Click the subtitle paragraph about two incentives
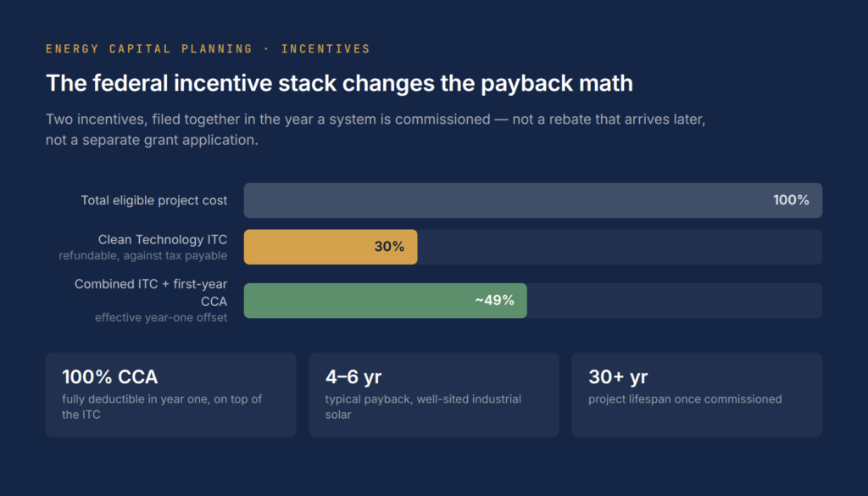The width and height of the screenshot is (868, 496). coord(376,130)
